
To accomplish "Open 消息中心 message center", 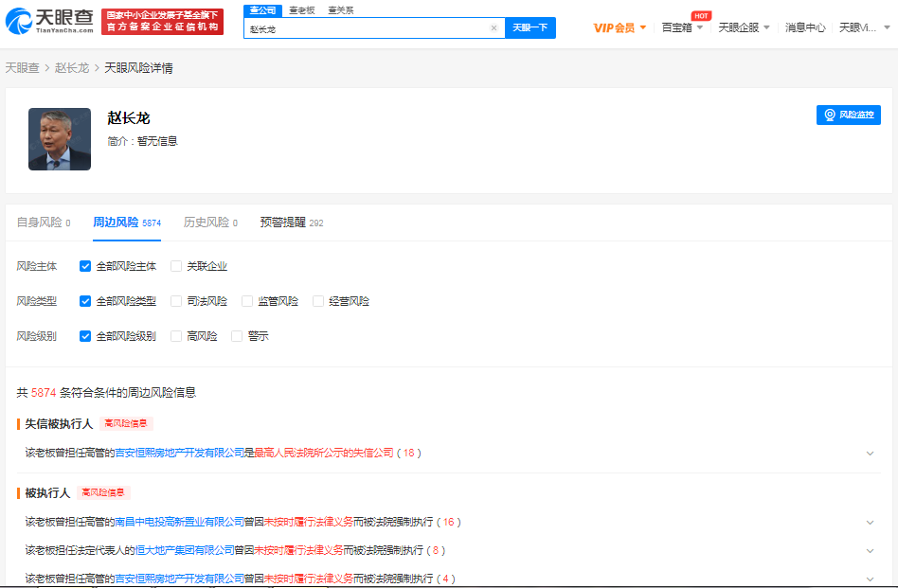I will tap(805, 27).
